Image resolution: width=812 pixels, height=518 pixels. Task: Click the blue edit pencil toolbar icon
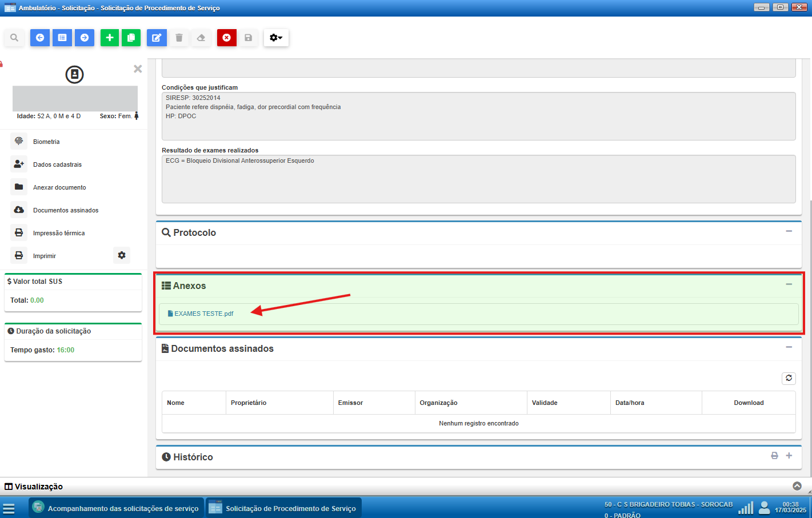pos(156,38)
